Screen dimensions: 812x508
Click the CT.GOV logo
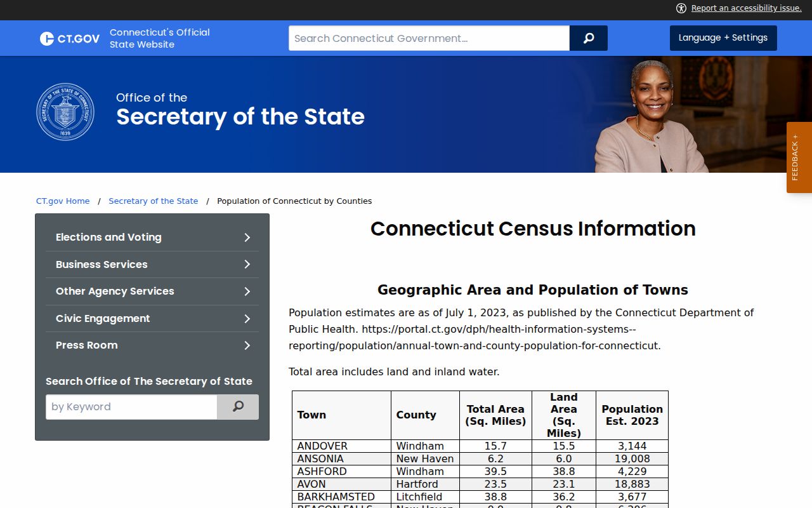click(x=70, y=39)
